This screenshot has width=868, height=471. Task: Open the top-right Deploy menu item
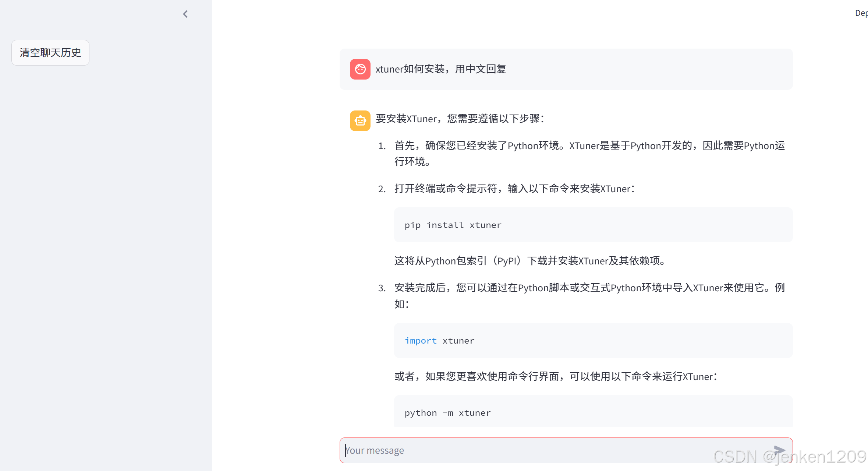pos(861,13)
